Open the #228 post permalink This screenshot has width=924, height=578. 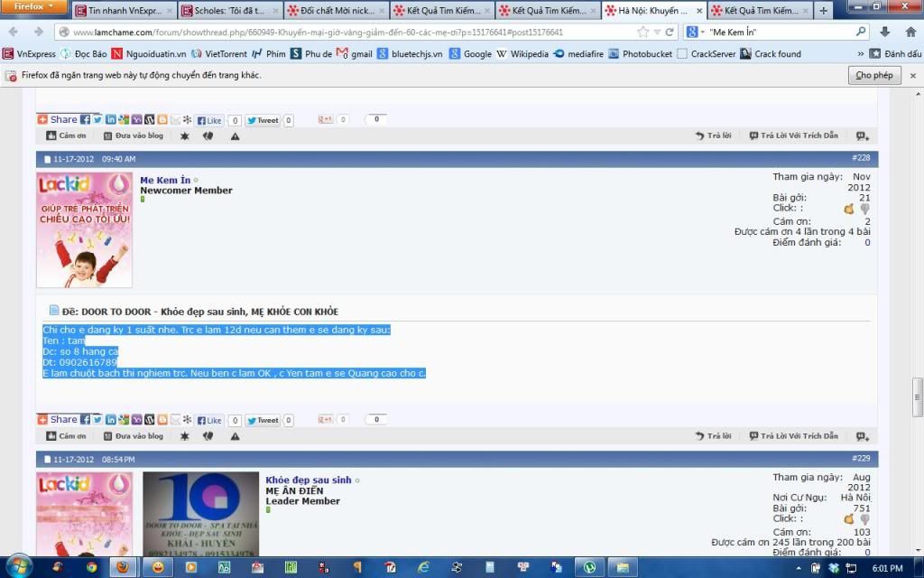click(x=861, y=158)
